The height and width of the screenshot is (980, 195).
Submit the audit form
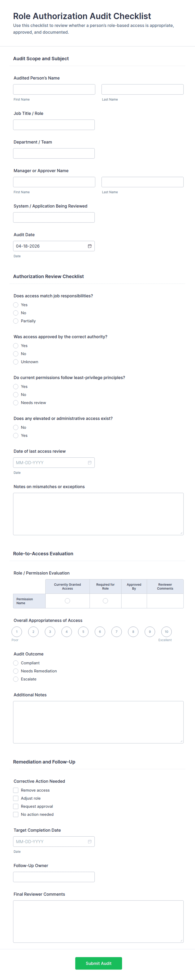coord(99,963)
